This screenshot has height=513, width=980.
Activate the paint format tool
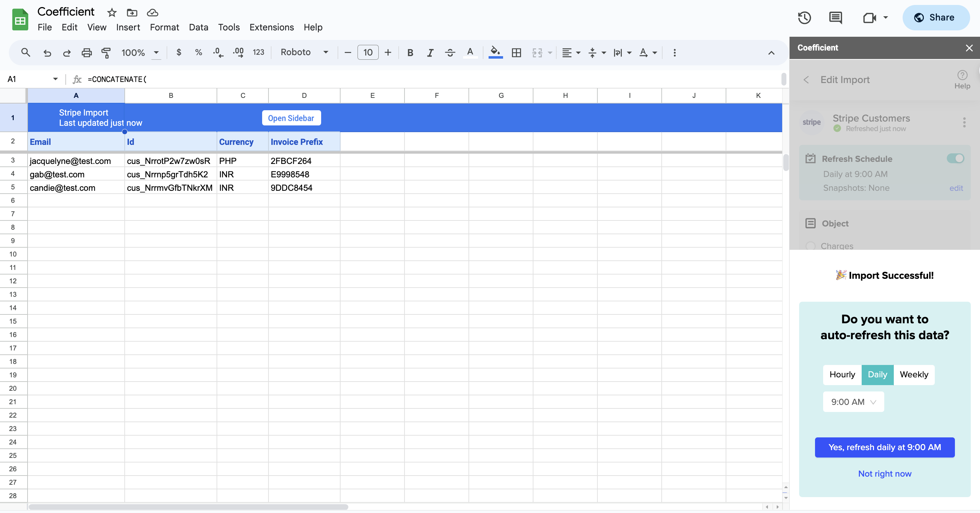click(x=106, y=53)
